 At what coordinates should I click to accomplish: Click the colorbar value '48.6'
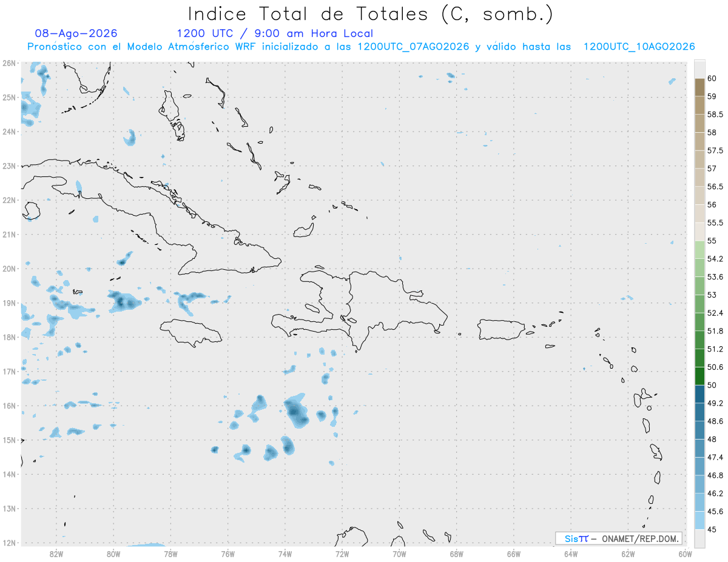(x=715, y=421)
